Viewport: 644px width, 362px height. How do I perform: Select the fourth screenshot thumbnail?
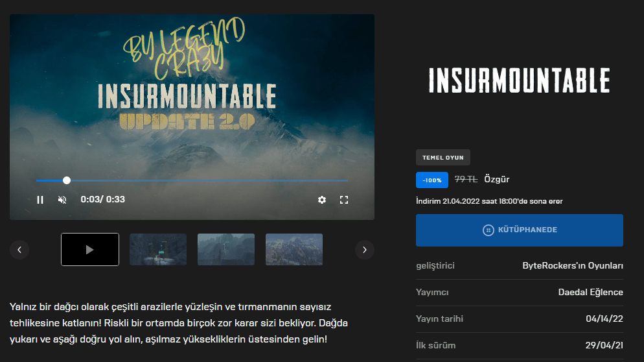pyautogui.click(x=294, y=249)
